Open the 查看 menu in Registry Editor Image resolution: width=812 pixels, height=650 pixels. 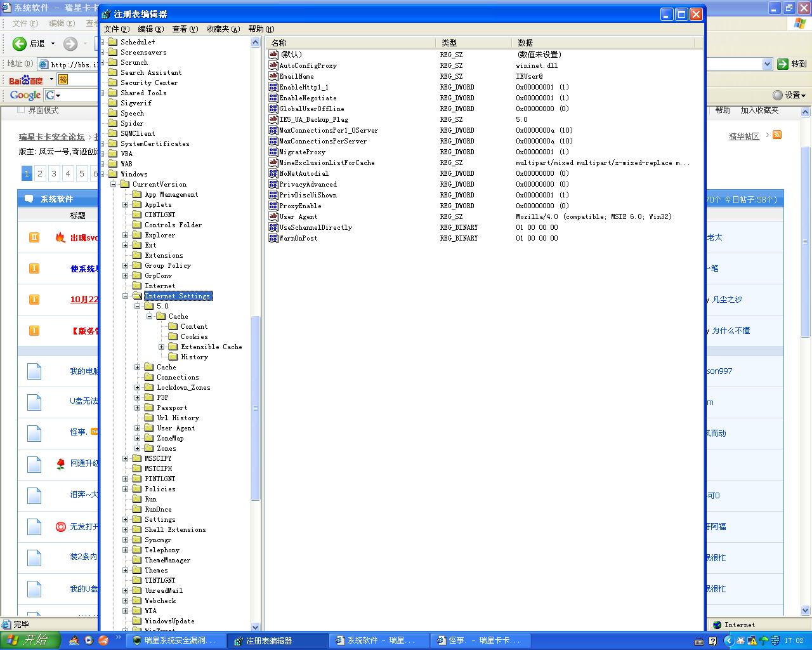tap(185, 29)
